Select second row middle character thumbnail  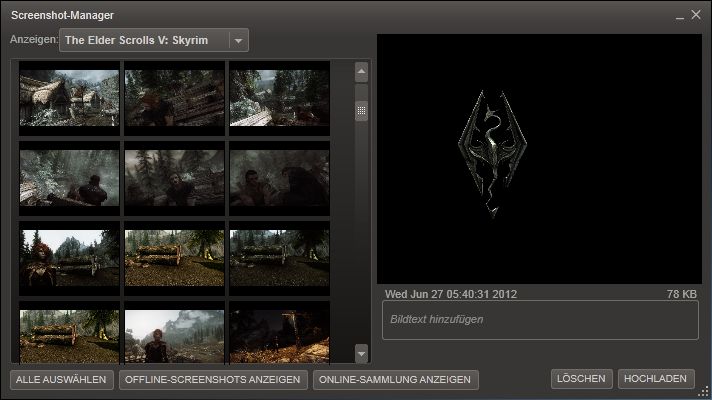point(174,177)
